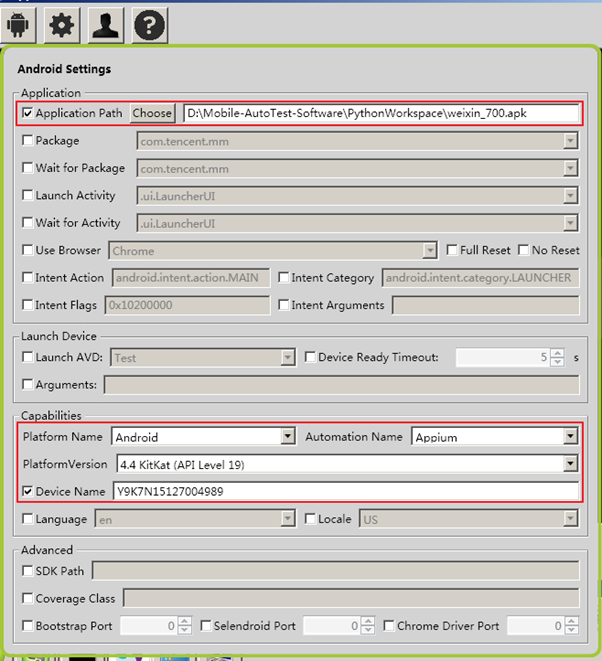Click the Application Path text field
The image size is (602, 661).
tap(380, 114)
